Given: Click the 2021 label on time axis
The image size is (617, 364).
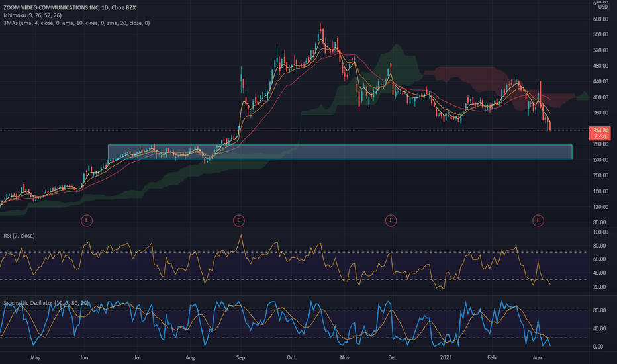Looking at the screenshot, I should (446, 357).
